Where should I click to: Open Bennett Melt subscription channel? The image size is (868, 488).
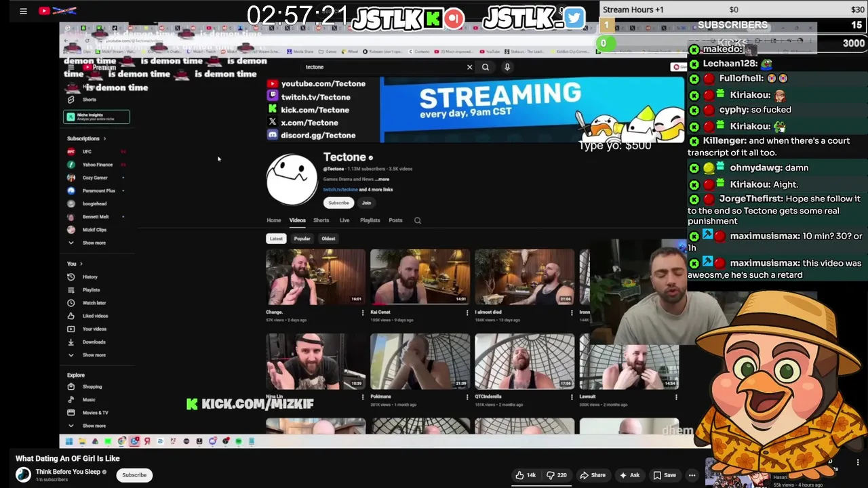(95, 217)
